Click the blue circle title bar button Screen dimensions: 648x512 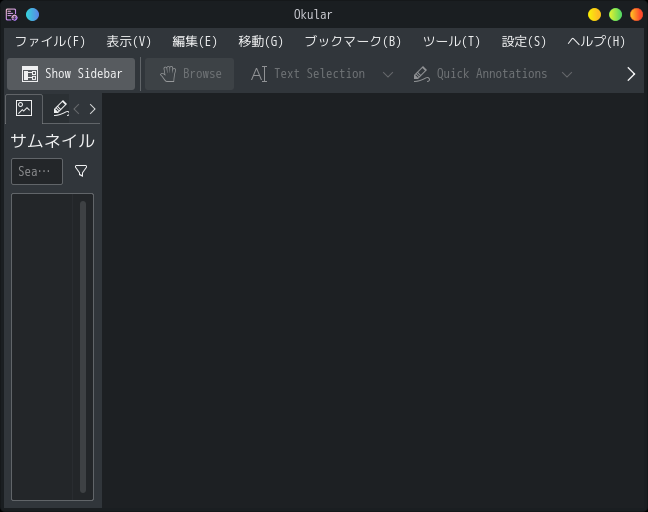click(x=33, y=14)
